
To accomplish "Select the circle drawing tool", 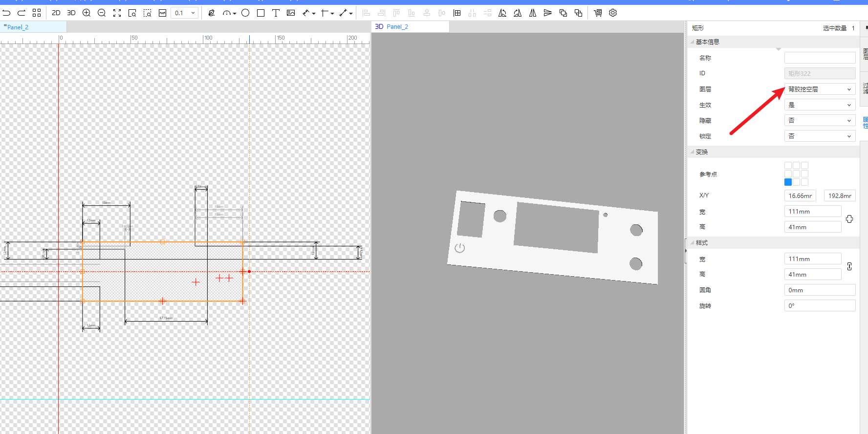I will (x=245, y=13).
